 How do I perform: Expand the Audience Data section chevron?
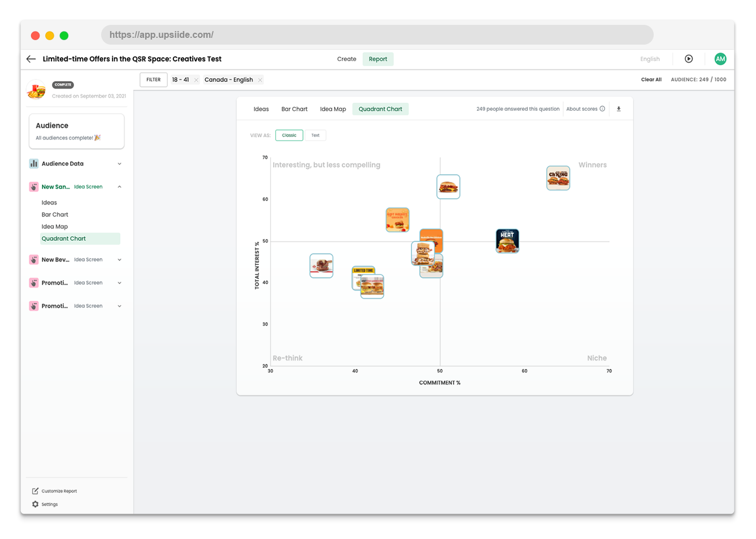click(x=119, y=164)
